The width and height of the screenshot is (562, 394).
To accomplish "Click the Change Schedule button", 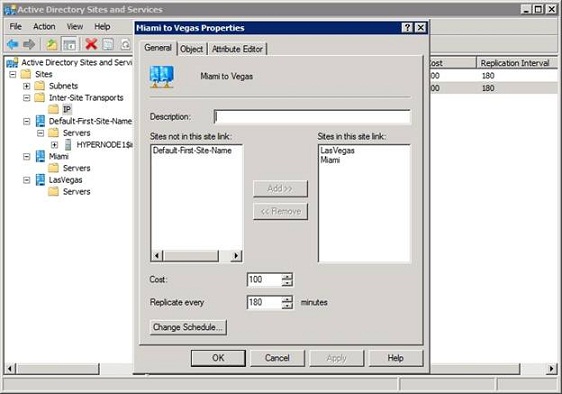I will click(x=188, y=327).
